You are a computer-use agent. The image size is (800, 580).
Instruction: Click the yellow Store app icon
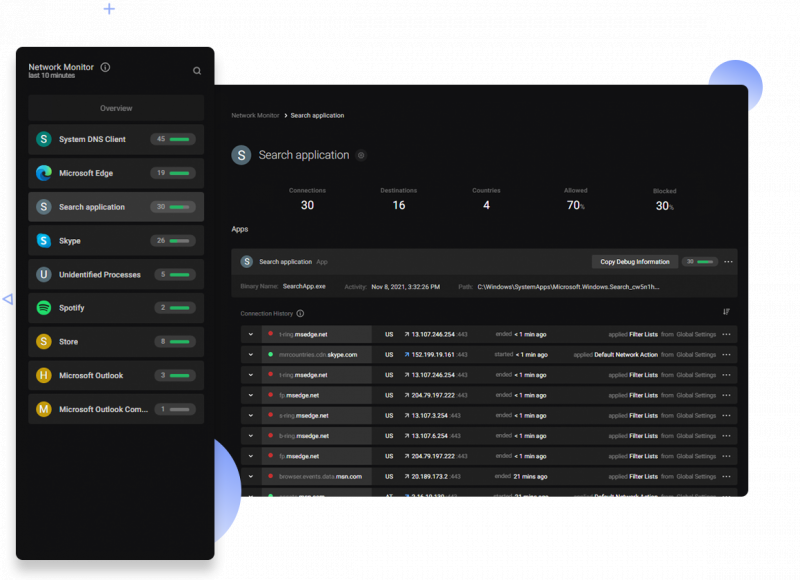44,341
